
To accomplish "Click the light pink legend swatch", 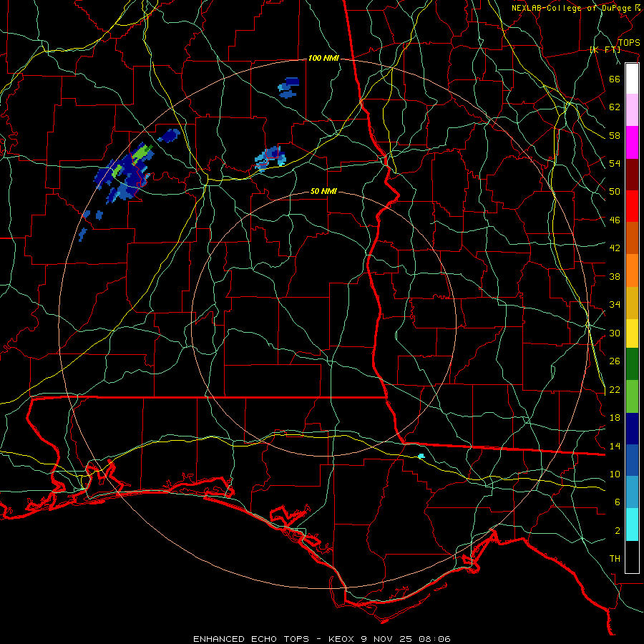I will 632,110.
